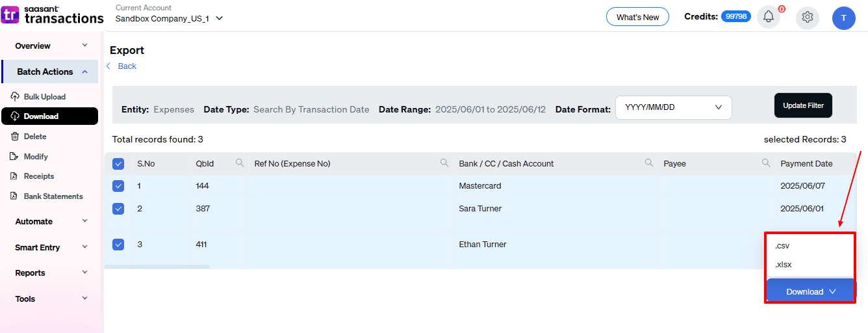Click the Modify icon in sidebar
The width and height of the screenshot is (868, 333).
[x=15, y=156]
